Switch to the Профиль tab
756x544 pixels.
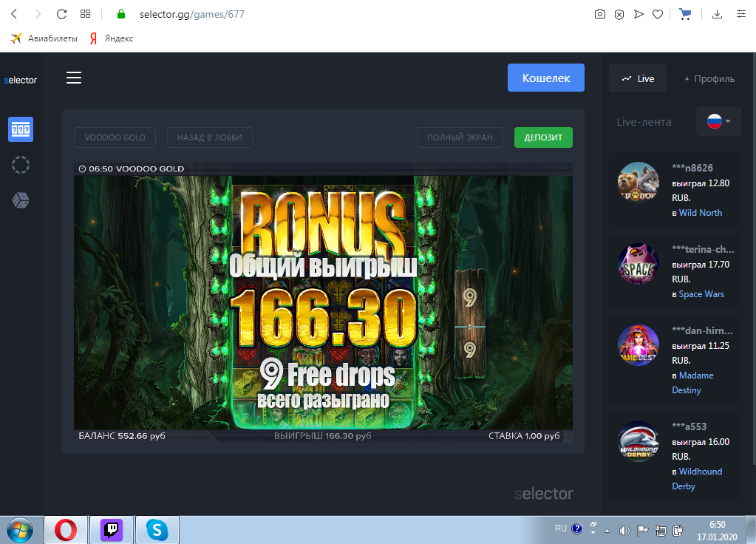pos(709,78)
